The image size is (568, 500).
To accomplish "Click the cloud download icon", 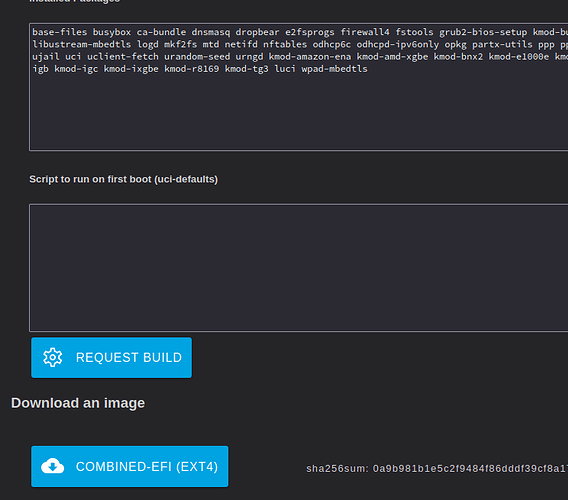I will click(x=53, y=466).
